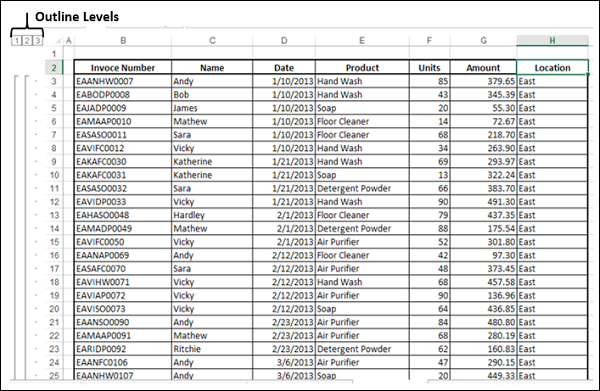
Task: Click the Select All corner triangle
Action: [x=58, y=41]
